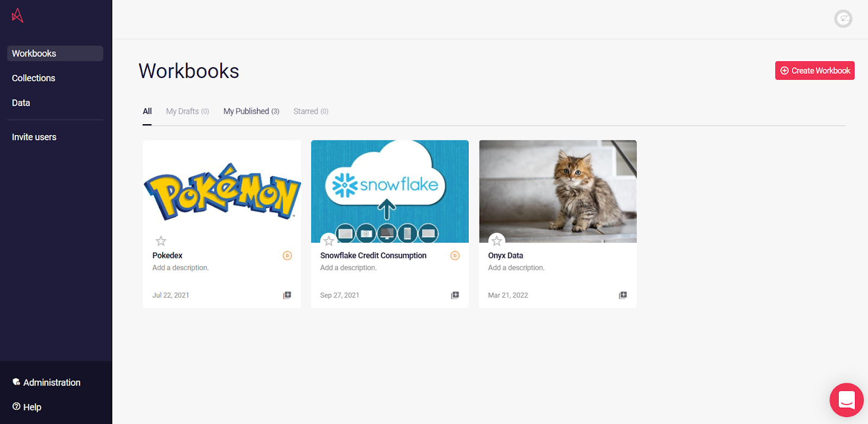Image resolution: width=868 pixels, height=424 pixels.
Task: Open the user profile avatar icon
Action: [x=843, y=19]
